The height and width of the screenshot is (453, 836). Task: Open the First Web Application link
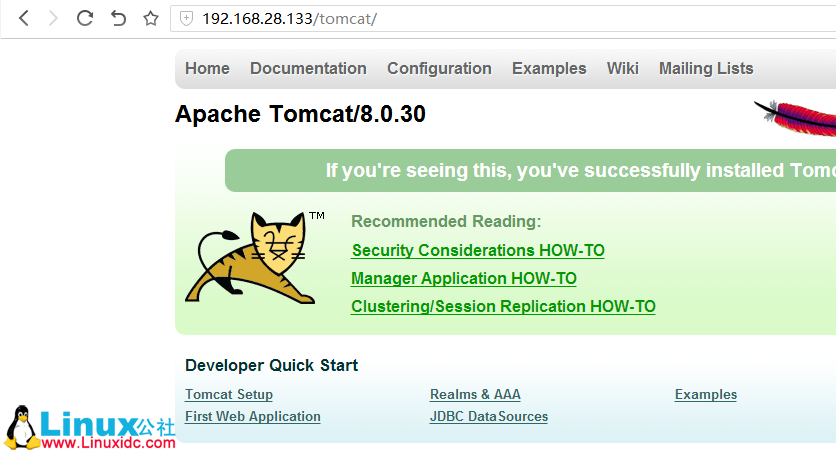[x=253, y=416]
